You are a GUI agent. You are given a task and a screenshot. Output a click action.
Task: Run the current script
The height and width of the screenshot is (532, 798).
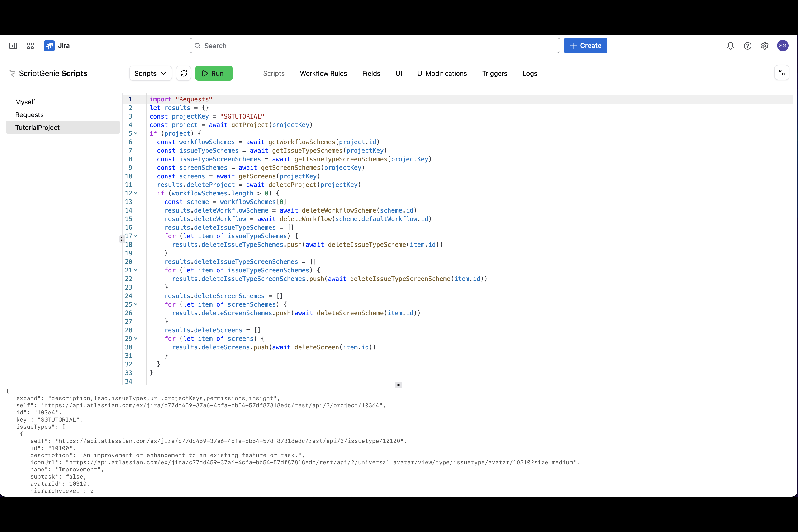[214, 73]
